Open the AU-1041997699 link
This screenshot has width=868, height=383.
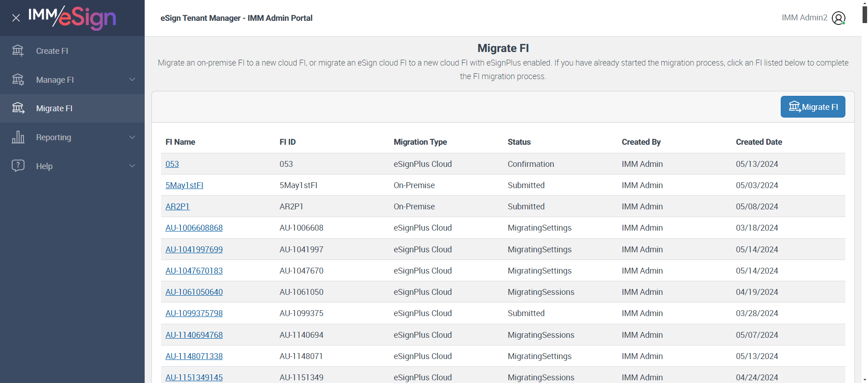(x=194, y=250)
